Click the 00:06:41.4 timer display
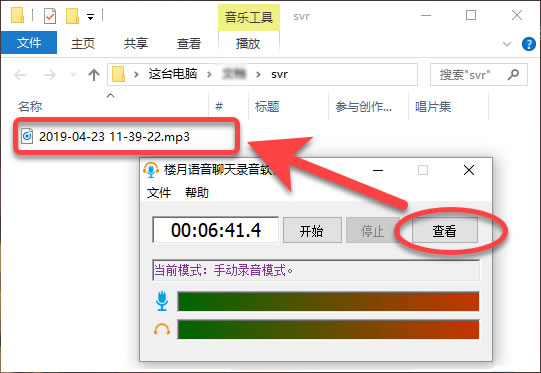Viewport: 541px width, 373px height. (x=216, y=230)
